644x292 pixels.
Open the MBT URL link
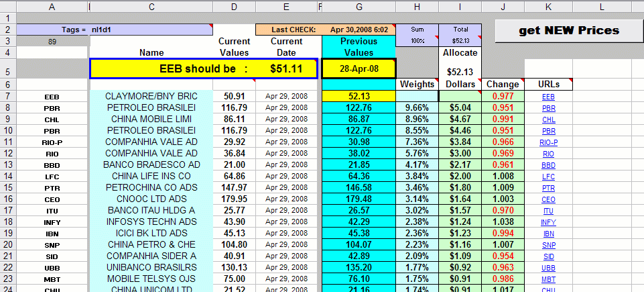click(548, 280)
